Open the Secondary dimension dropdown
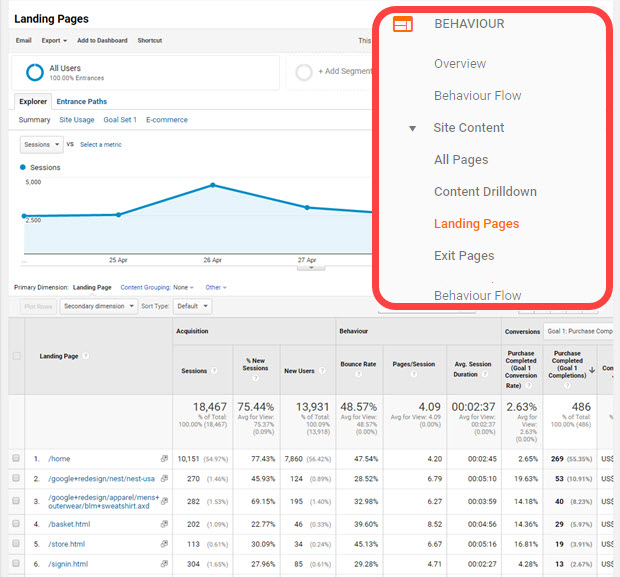Image resolution: width=620 pixels, height=577 pixels. [x=98, y=306]
